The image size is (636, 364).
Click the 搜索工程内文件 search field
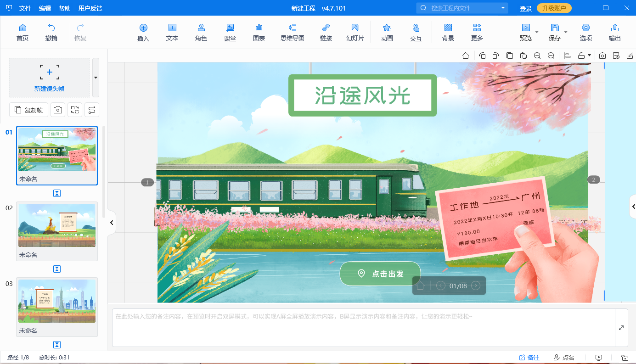point(463,8)
